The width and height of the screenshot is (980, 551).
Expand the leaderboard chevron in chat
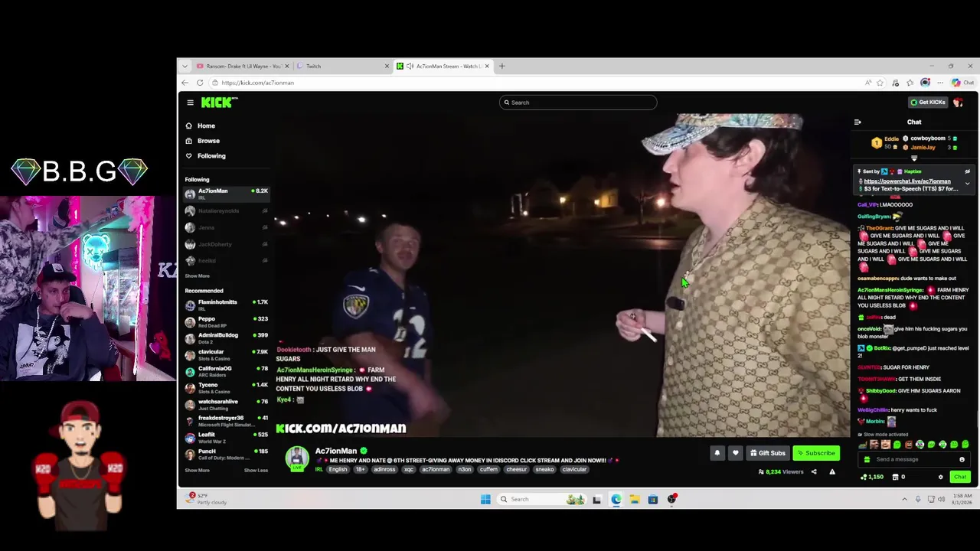click(913, 158)
